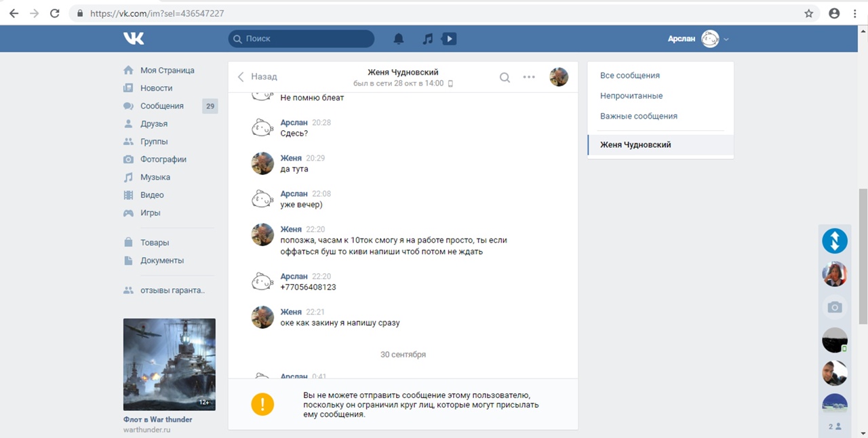Go to Новости in left menu
The image size is (868, 438).
click(x=156, y=88)
